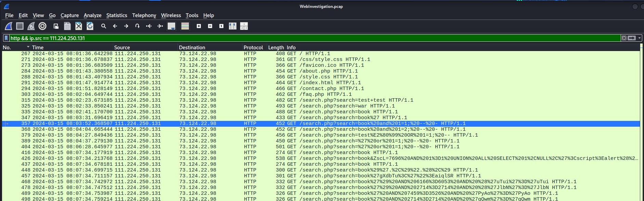
Task: Stop capturing packets square icon
Action: [20, 26]
